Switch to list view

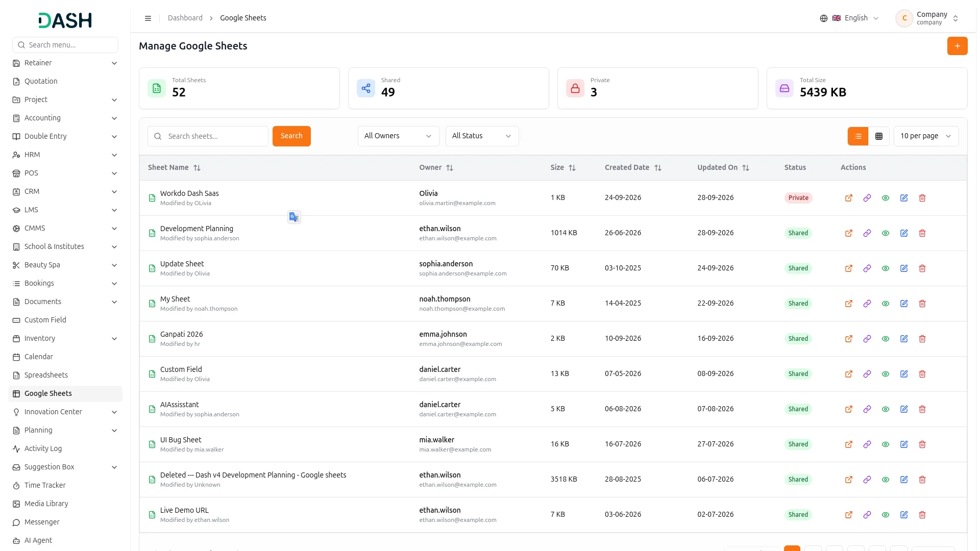(858, 136)
